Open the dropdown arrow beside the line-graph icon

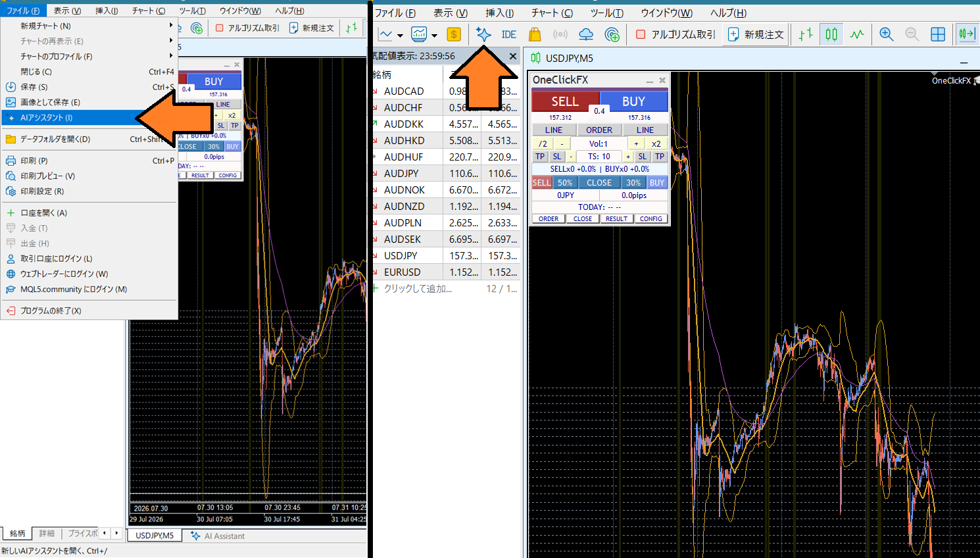[x=400, y=36]
